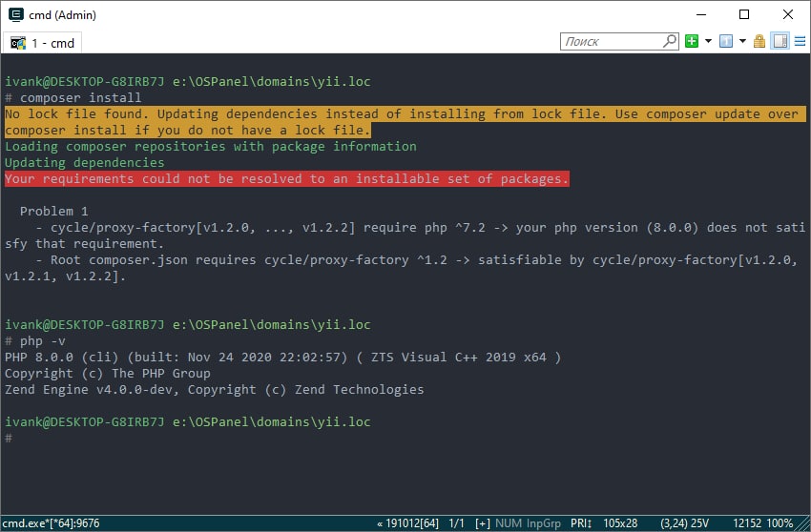This screenshot has height=532, width=811.
Task: Click the '12152' PID status entry
Action: (x=747, y=523)
